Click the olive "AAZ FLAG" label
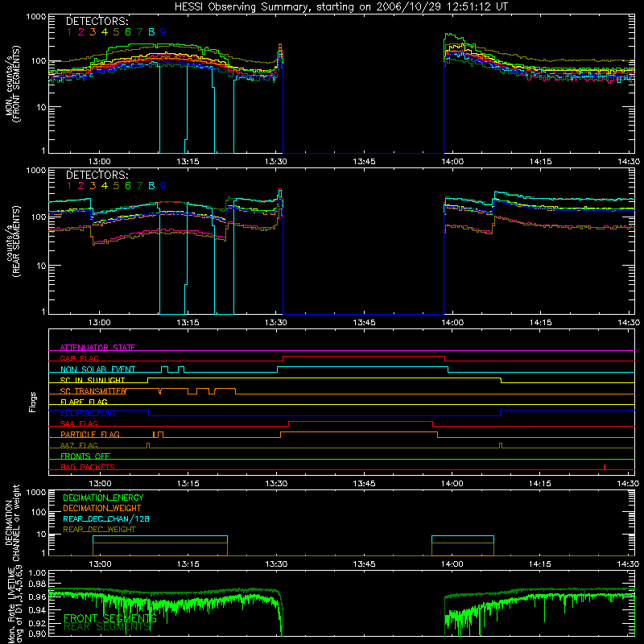The width and height of the screenshot is (644, 644). [x=79, y=445]
